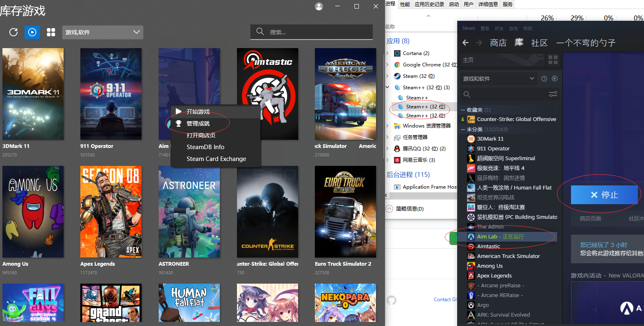This screenshot has height=326, width=644.
Task: Select Aim Lab running entry
Action: click(x=511, y=237)
